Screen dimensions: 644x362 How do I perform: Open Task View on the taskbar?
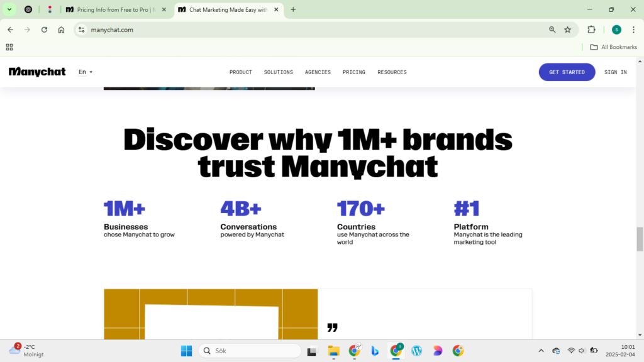pyautogui.click(x=312, y=351)
